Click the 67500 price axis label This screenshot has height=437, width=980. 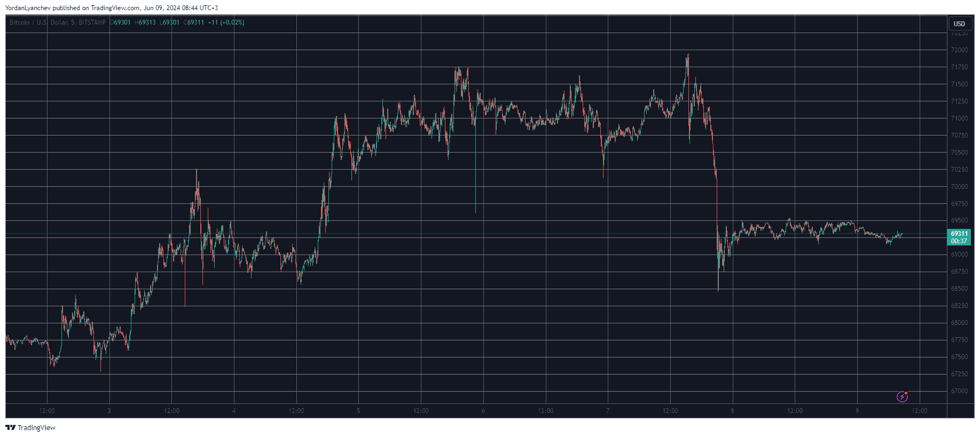[x=959, y=357]
